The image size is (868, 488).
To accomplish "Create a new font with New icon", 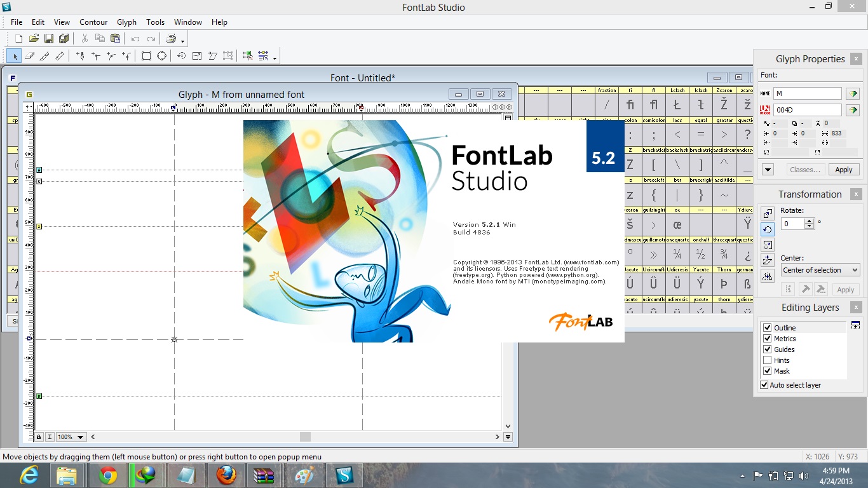I will click(19, 39).
